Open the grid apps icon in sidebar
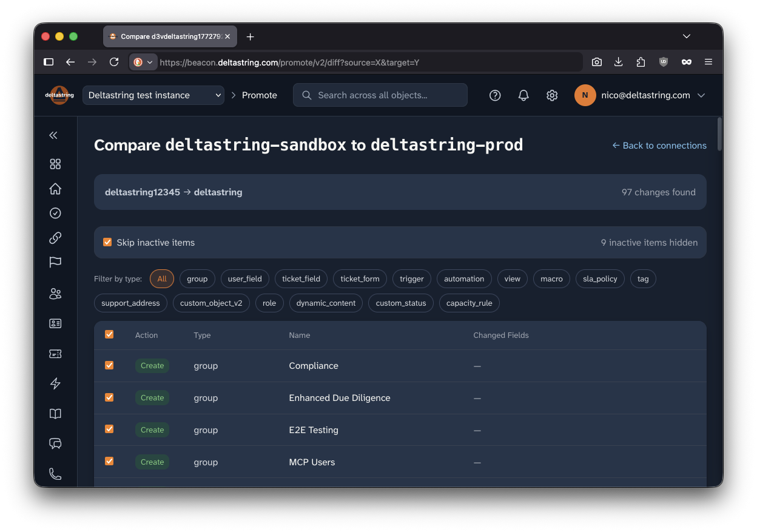The image size is (757, 532). point(55,164)
